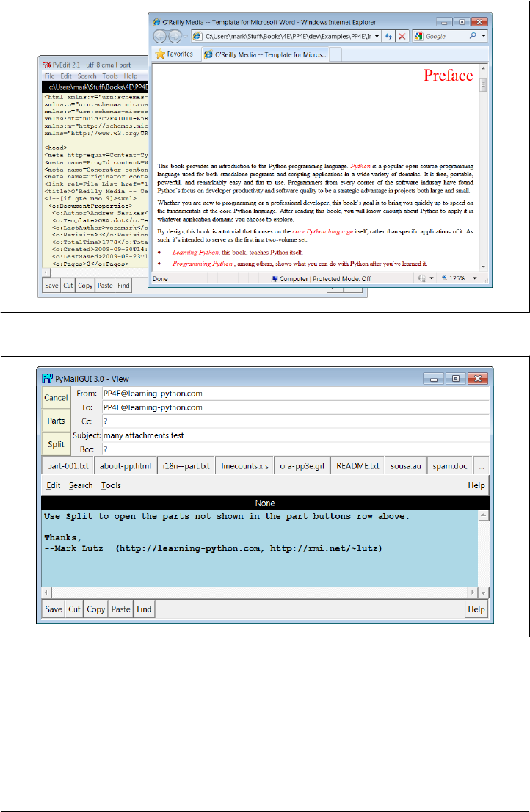Click the Internet Explorer forward arrow

click(x=175, y=36)
